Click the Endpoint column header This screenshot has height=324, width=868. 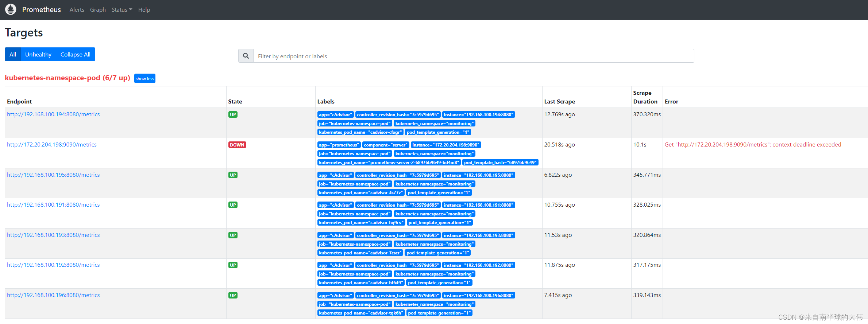[19, 102]
